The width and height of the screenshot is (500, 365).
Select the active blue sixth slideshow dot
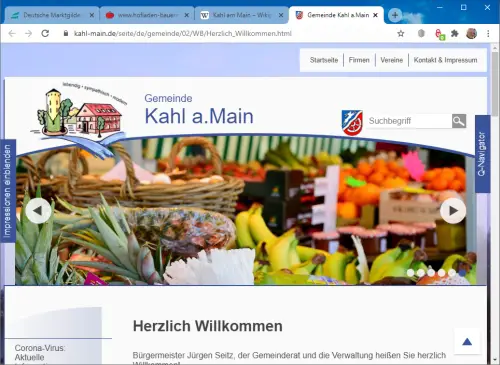[x=462, y=273]
